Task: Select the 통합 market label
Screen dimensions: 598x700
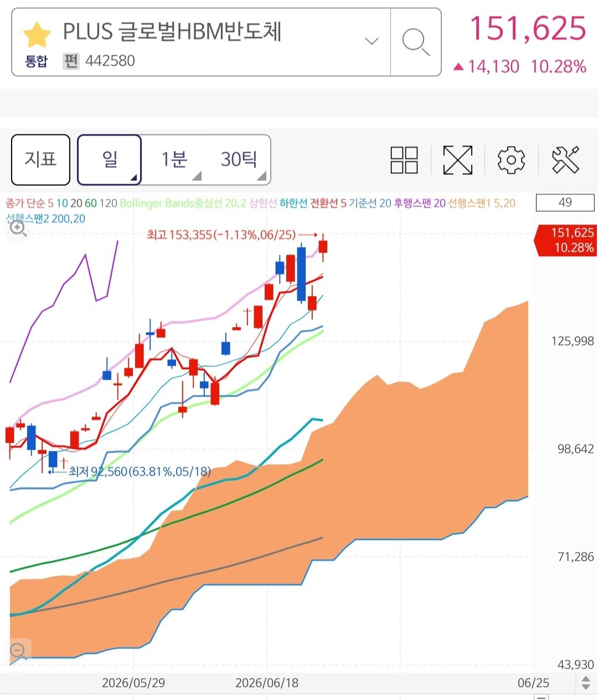Action: (x=37, y=61)
